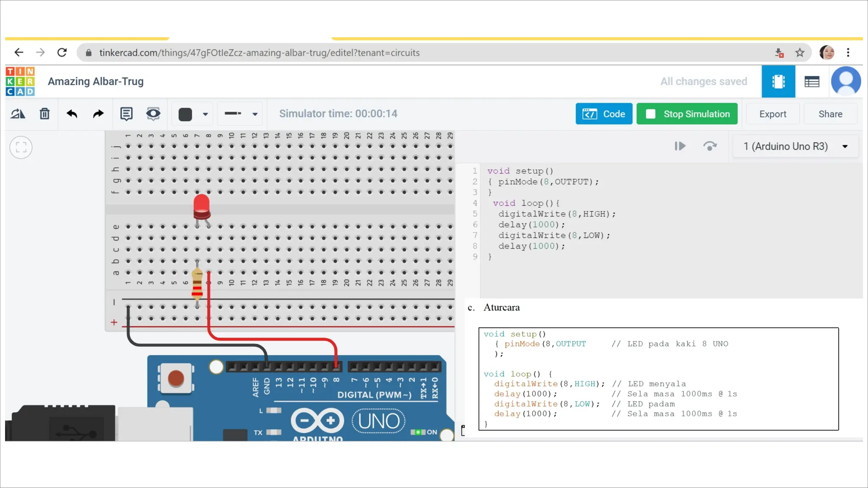
Task: Rename the Amazing Albar-Trug project title
Action: point(96,81)
